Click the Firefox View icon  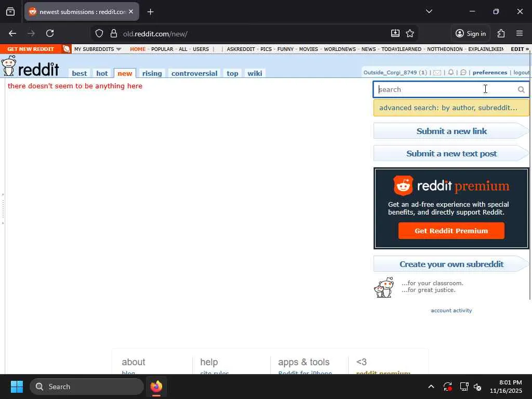click(x=10, y=12)
